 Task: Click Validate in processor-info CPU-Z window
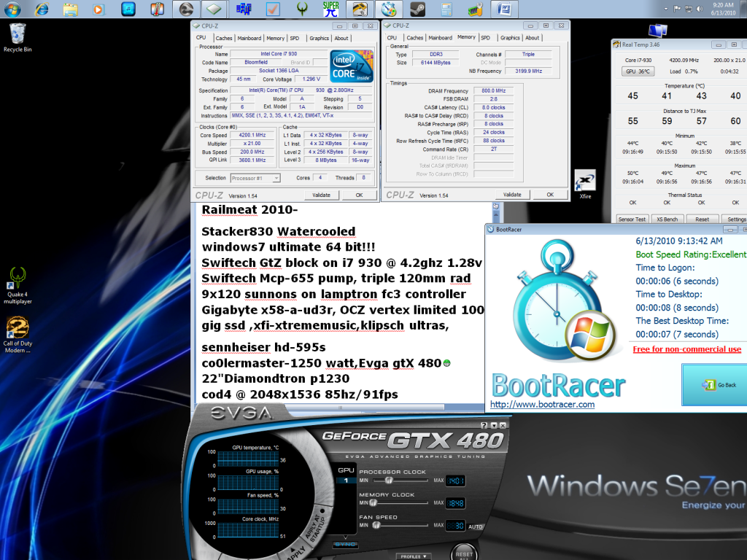[321, 195]
